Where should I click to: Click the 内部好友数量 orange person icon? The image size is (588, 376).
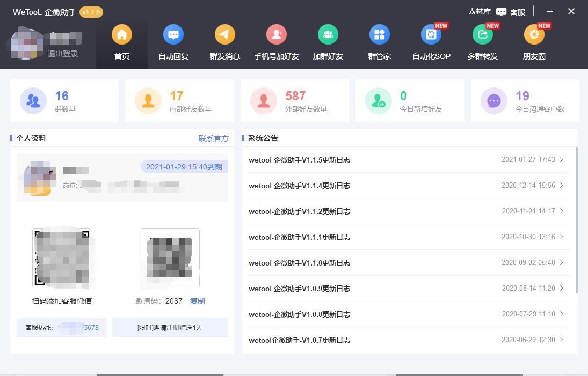[x=148, y=101]
